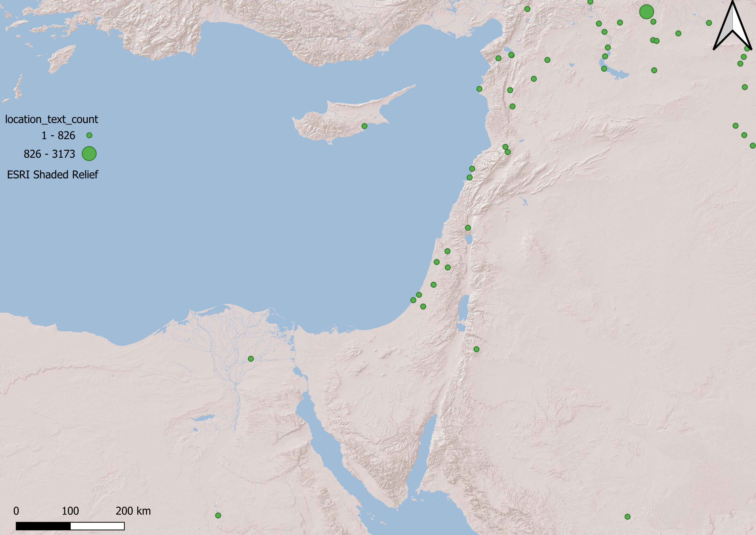Select the marker north of Sea of Galilee

pos(468,228)
